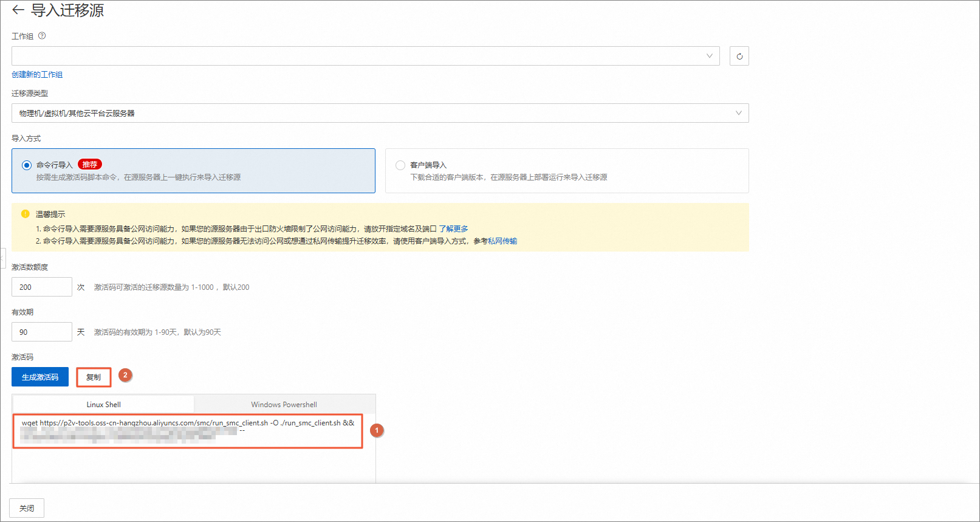Follow the 创建新的工作组 link
Screen dimensions: 980x522
point(37,75)
